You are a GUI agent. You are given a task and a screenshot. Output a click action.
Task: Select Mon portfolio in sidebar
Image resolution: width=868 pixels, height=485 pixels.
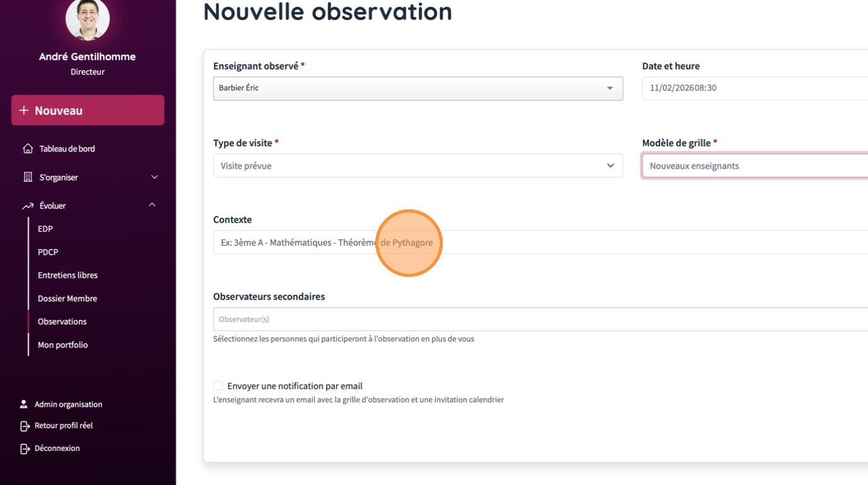coord(62,345)
